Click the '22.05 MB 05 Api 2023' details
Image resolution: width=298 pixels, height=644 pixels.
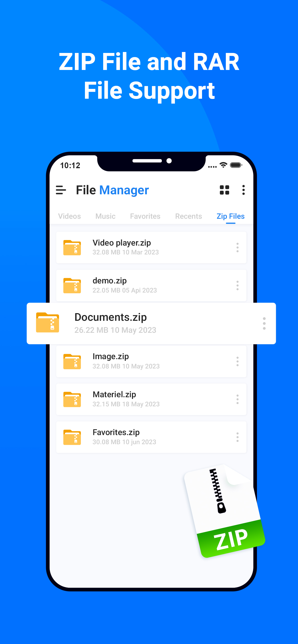click(125, 290)
